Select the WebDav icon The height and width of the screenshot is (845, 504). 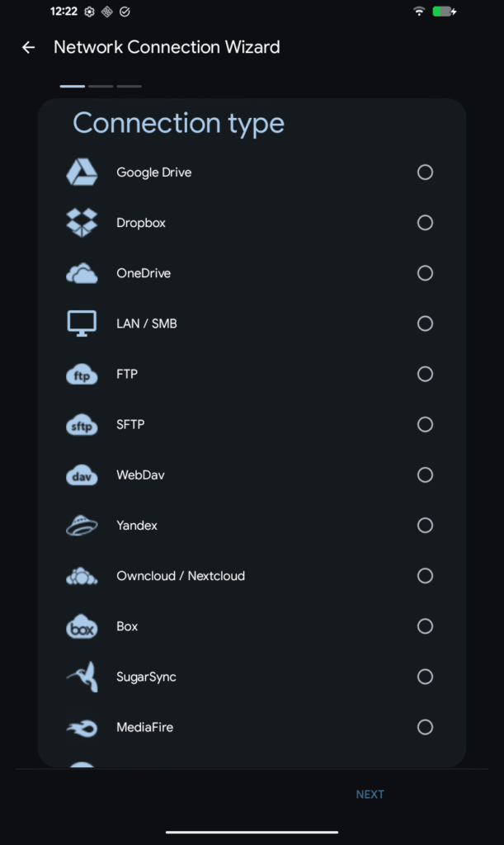[x=82, y=474]
